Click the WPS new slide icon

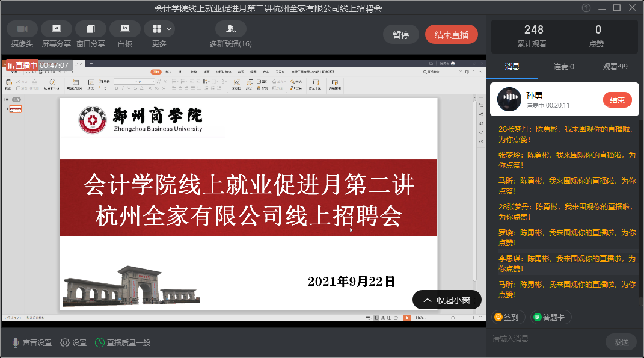tap(75, 82)
